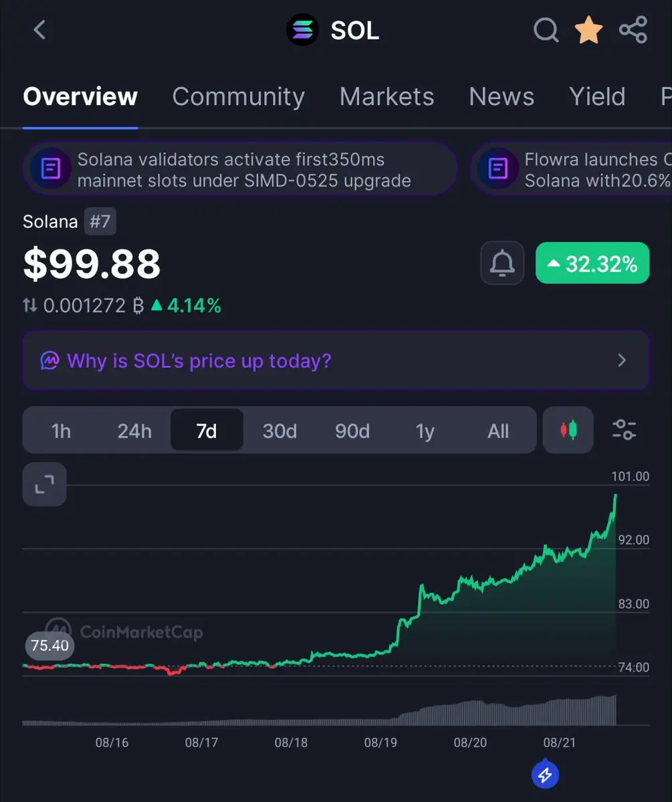Viewport: 672px width, 802px height.
Task: Tap the 0.001272 BTC price value
Action: (94, 306)
